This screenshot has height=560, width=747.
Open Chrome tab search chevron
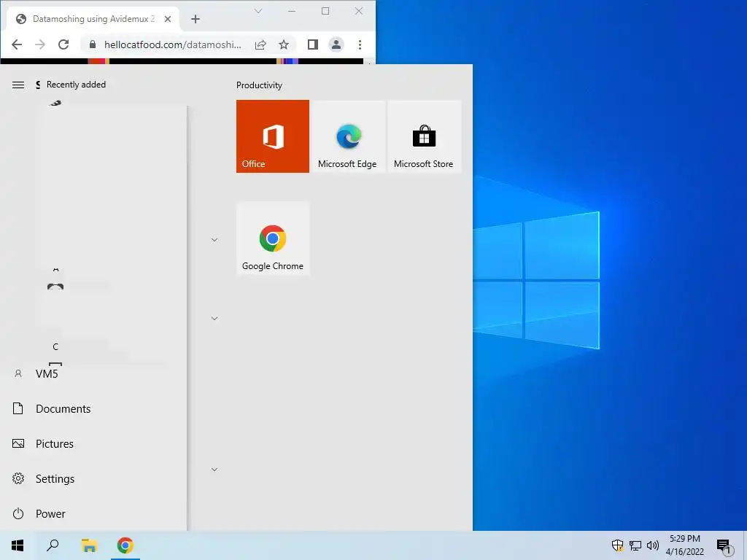click(258, 11)
